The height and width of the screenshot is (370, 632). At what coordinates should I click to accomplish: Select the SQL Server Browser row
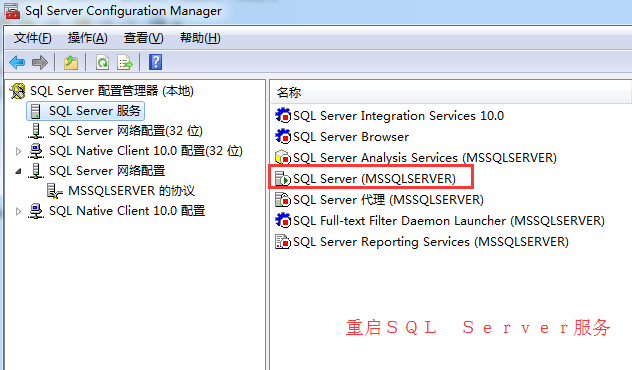click(351, 137)
